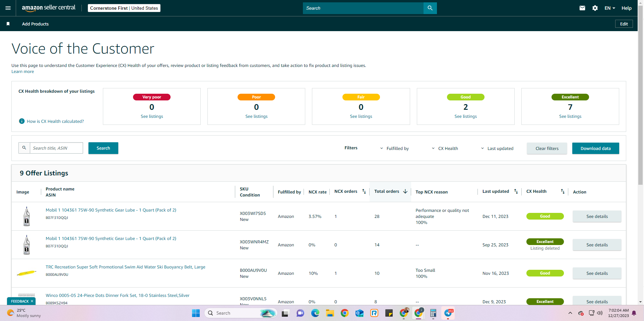644x321 pixels.
Task: See listings under Fair
Action: [x=361, y=116]
